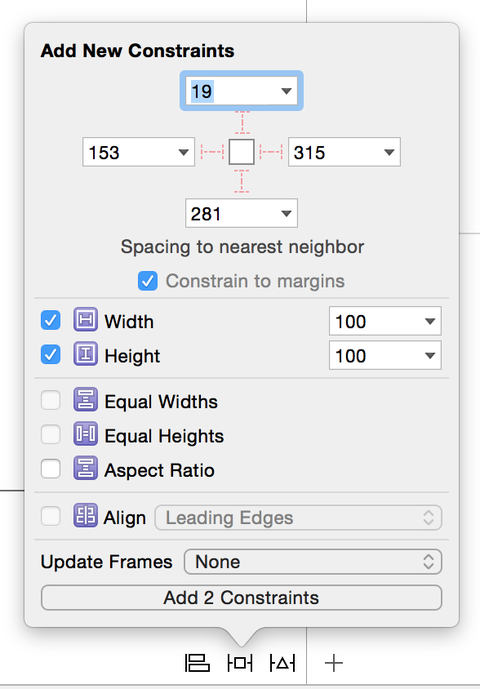
Task: Open Resolve Auto Layout Issues button
Action: (282, 663)
